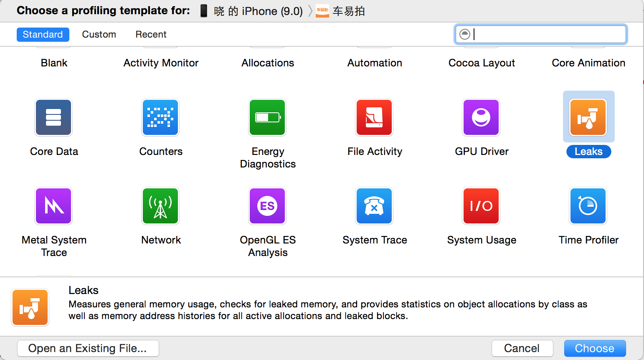The width and height of the screenshot is (644, 360).
Task: Click the highlighted Leaks label
Action: 588,152
